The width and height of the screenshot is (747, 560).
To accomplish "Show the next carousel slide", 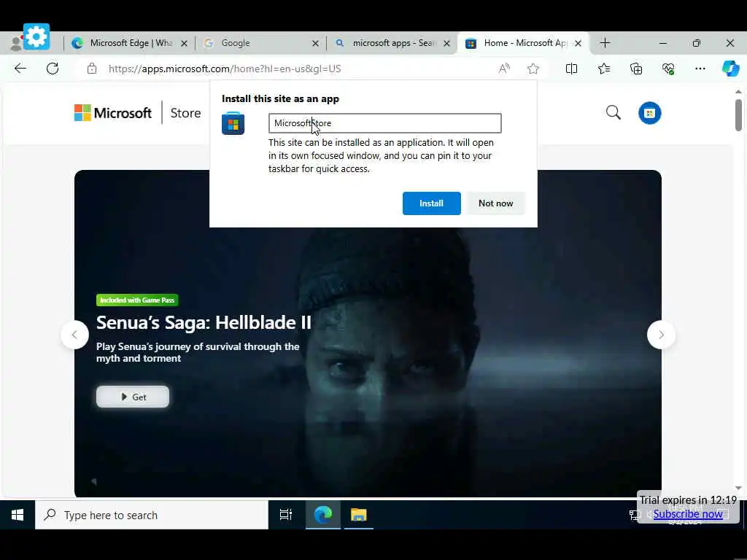I will pyautogui.click(x=661, y=335).
